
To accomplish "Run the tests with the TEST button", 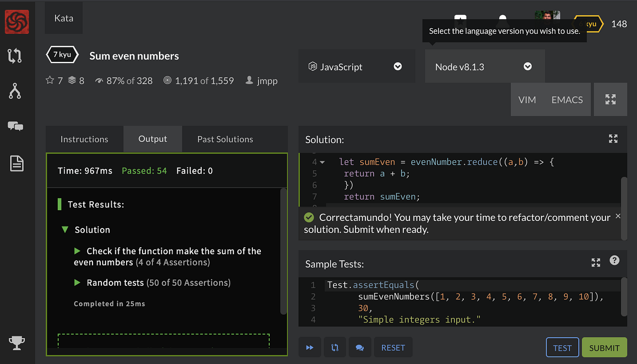I will point(562,347).
